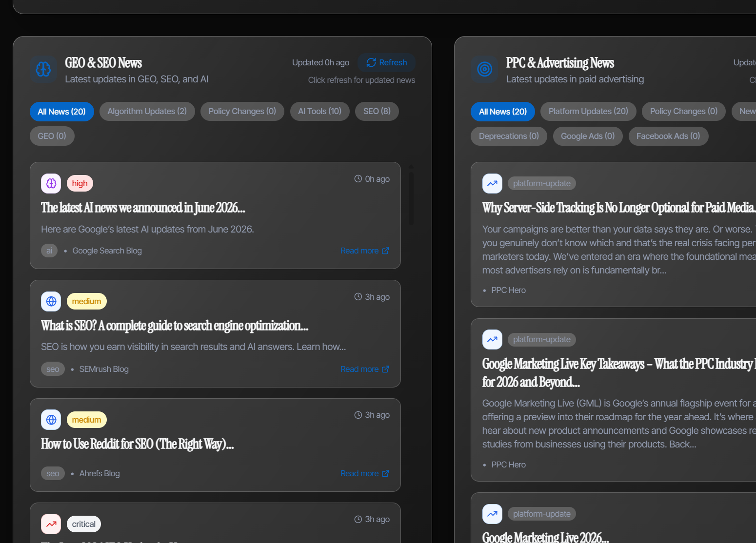Image resolution: width=756 pixels, height=543 pixels.
Task: Select All News (20) filter in PPC panel
Action: point(503,112)
